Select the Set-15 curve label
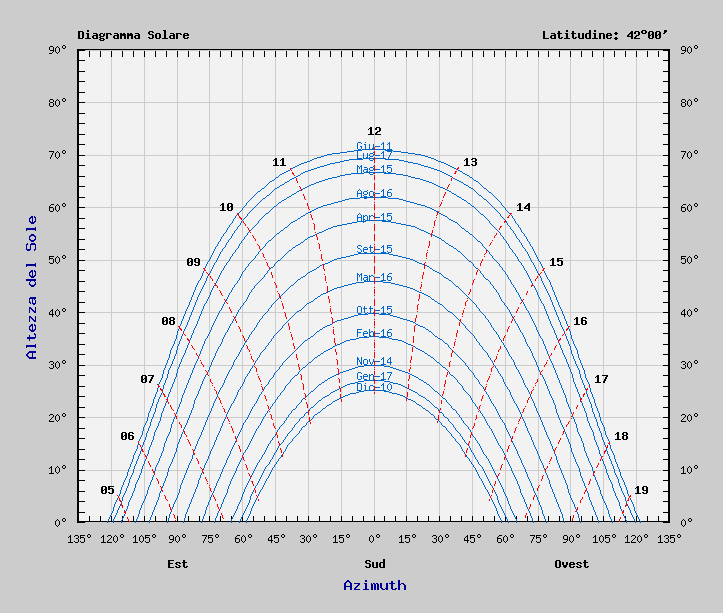Image resolution: width=723 pixels, height=613 pixels. tap(374, 249)
